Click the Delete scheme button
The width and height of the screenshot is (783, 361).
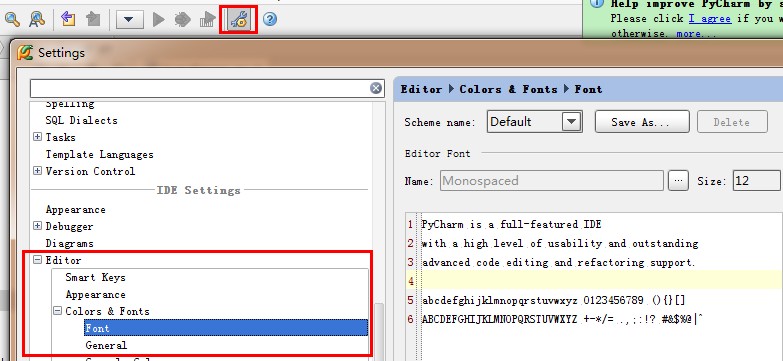click(732, 122)
